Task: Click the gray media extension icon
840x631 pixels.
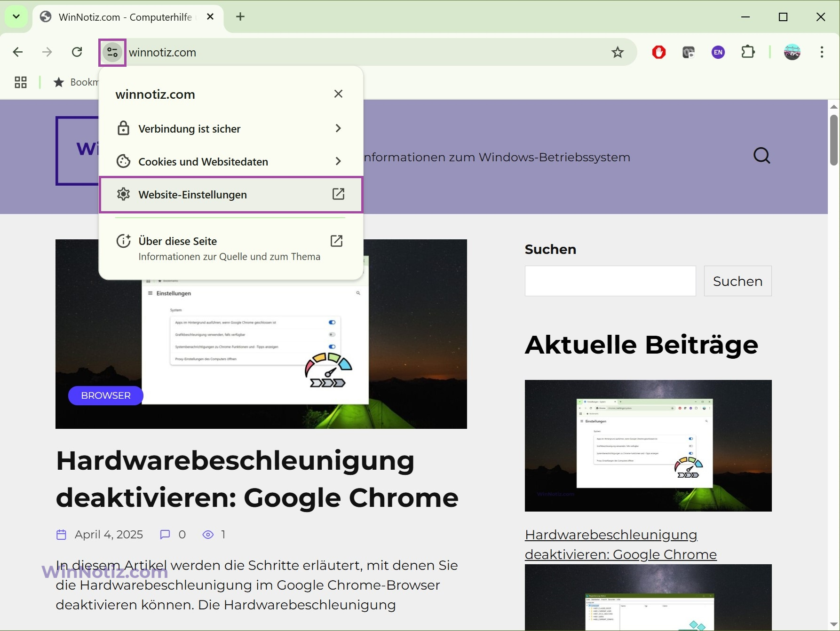Action: pyautogui.click(x=689, y=52)
